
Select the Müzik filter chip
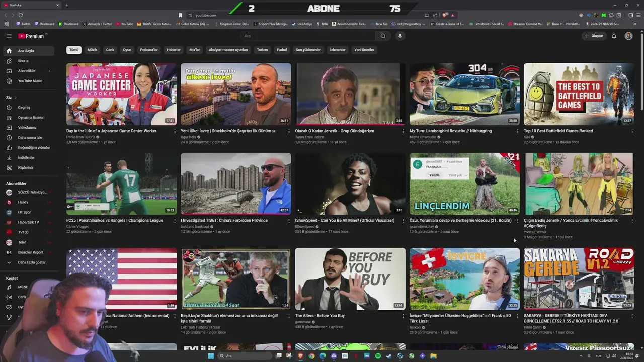92,50
